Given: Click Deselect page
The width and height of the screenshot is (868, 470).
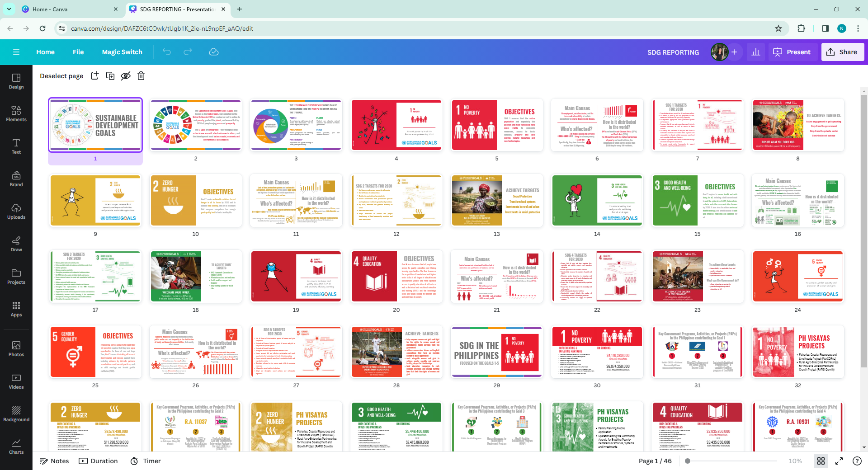Looking at the screenshot, I should tap(61, 76).
